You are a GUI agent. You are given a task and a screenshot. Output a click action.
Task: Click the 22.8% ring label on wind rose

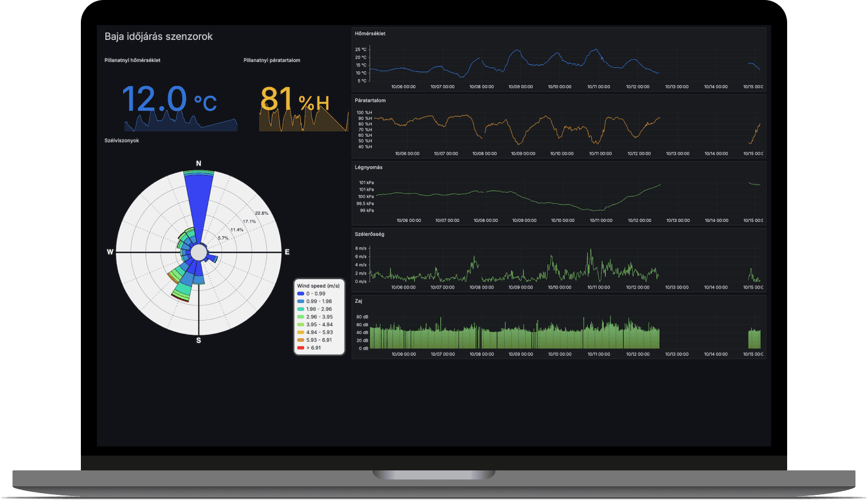pos(261,214)
